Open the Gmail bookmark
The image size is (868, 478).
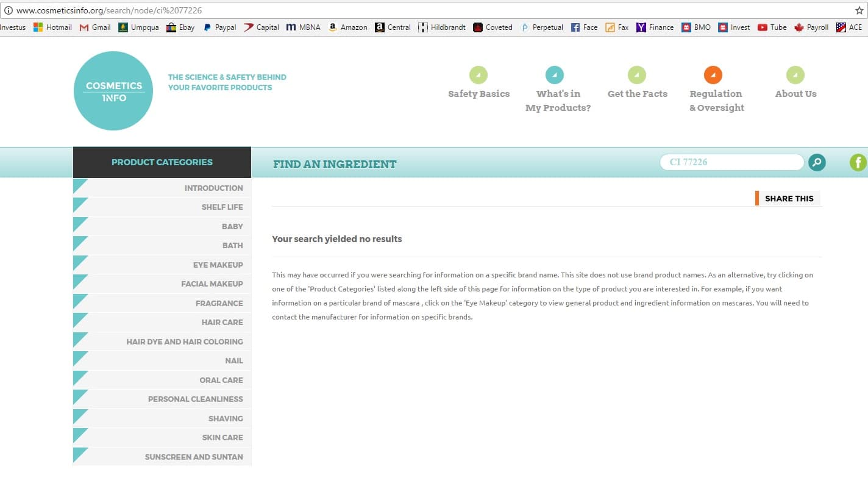(95, 27)
